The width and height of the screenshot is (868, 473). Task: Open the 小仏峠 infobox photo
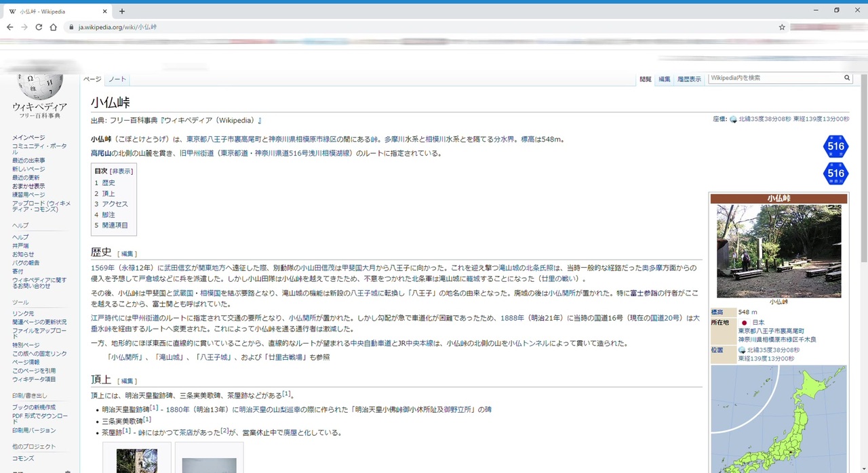pos(778,251)
